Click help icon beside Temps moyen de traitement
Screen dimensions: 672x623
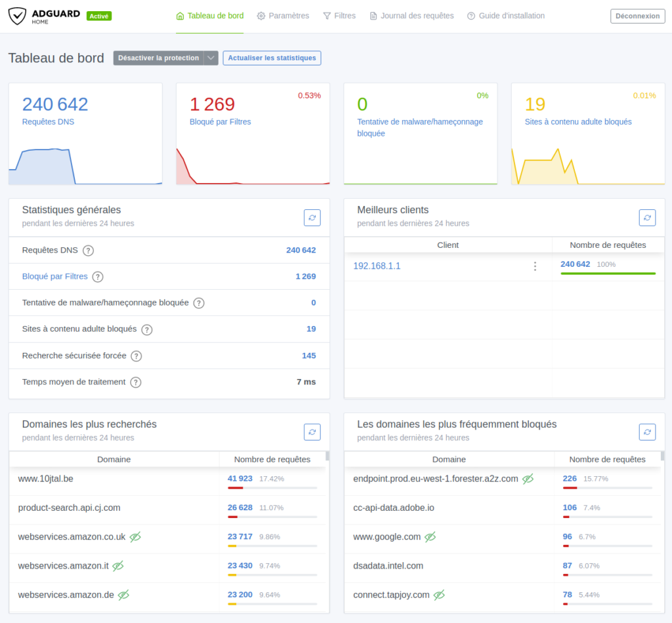135,382
